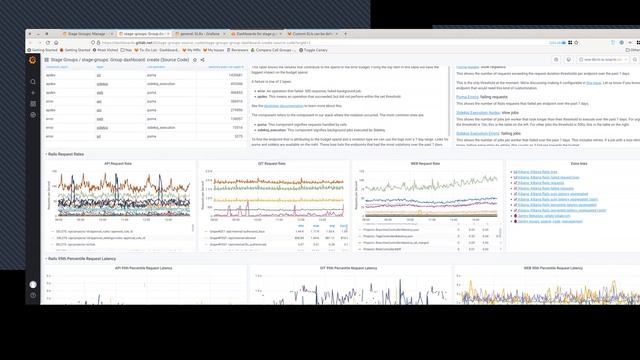Open a new browser tab with plus
Viewport: 640px width, 360px height.
click(345, 34)
